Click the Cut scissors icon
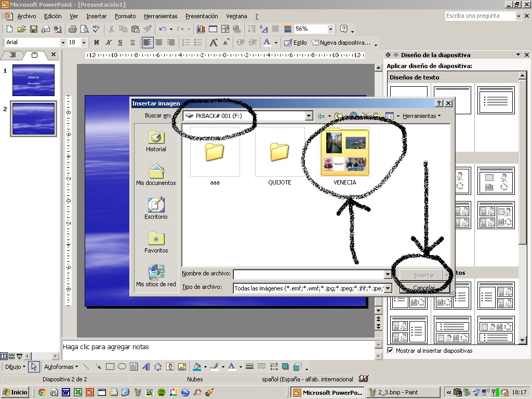 pos(111,29)
